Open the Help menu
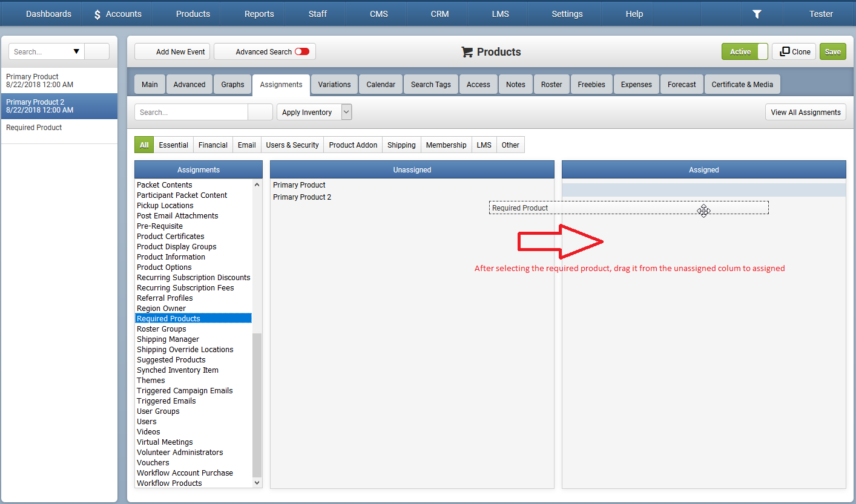This screenshot has width=856, height=504. tap(634, 14)
